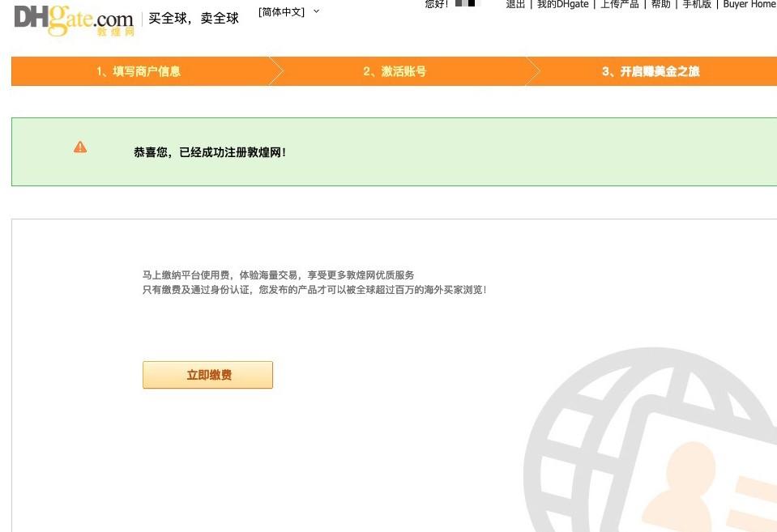
Task: Open 帮助 from the top bar
Action: [659, 4]
